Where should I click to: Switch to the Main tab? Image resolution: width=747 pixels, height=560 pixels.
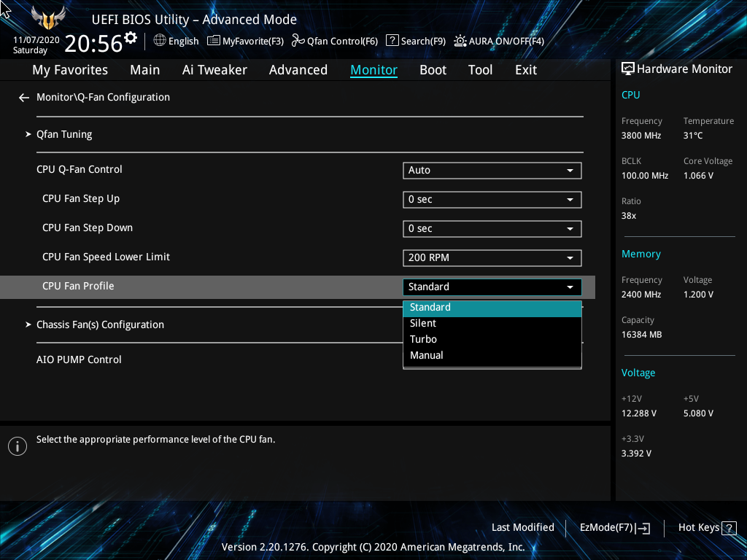[x=145, y=70]
